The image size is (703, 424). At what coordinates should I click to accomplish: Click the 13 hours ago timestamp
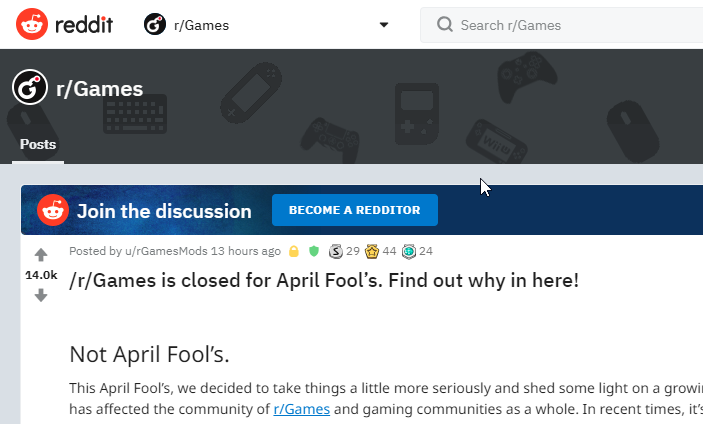tap(246, 251)
